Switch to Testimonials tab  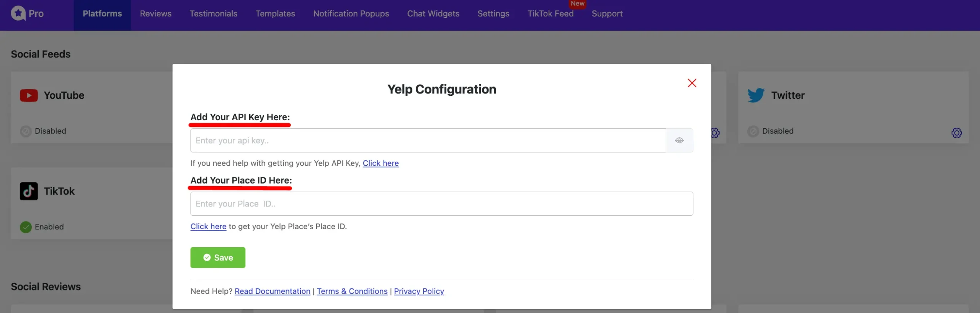click(213, 14)
